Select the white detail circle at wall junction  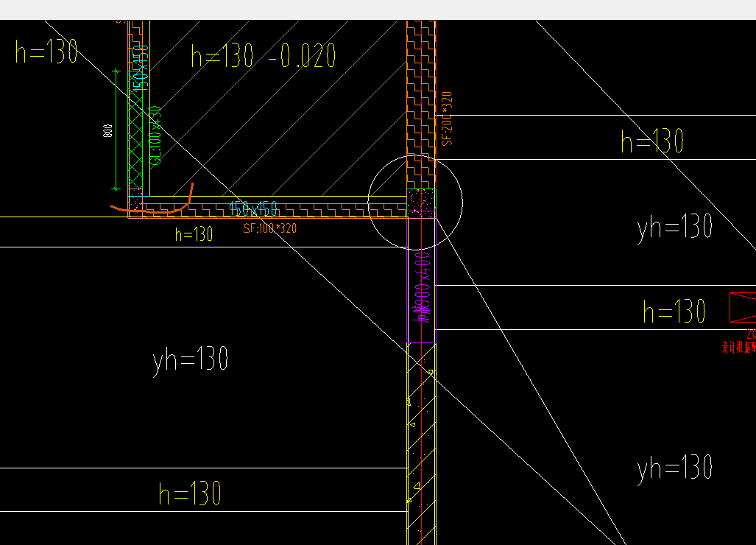pos(415,202)
